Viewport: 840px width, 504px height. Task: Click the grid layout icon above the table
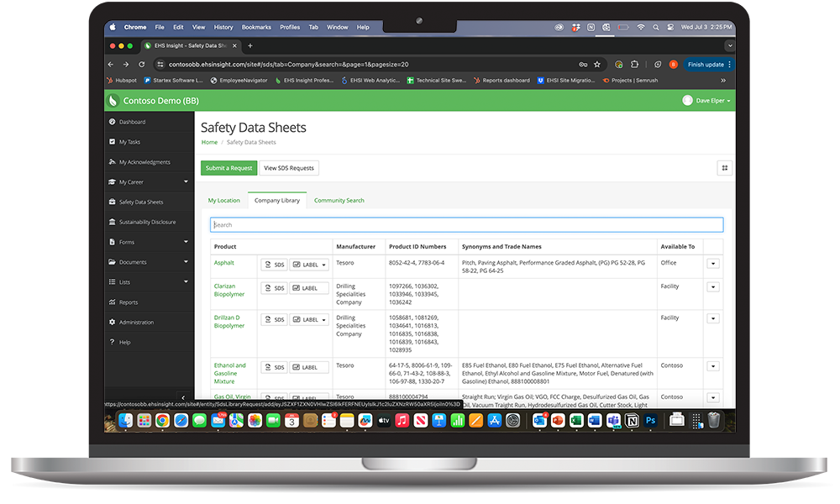point(724,168)
